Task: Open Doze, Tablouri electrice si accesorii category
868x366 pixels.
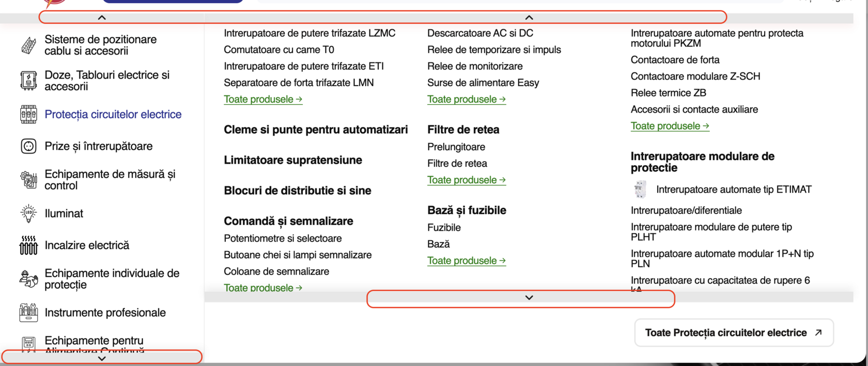Action: click(x=107, y=81)
